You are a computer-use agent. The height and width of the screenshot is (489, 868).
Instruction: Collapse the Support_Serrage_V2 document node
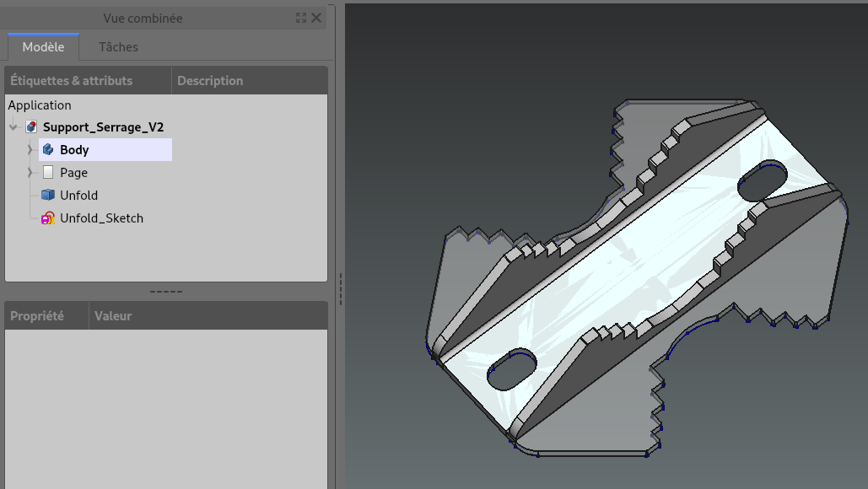coord(14,127)
